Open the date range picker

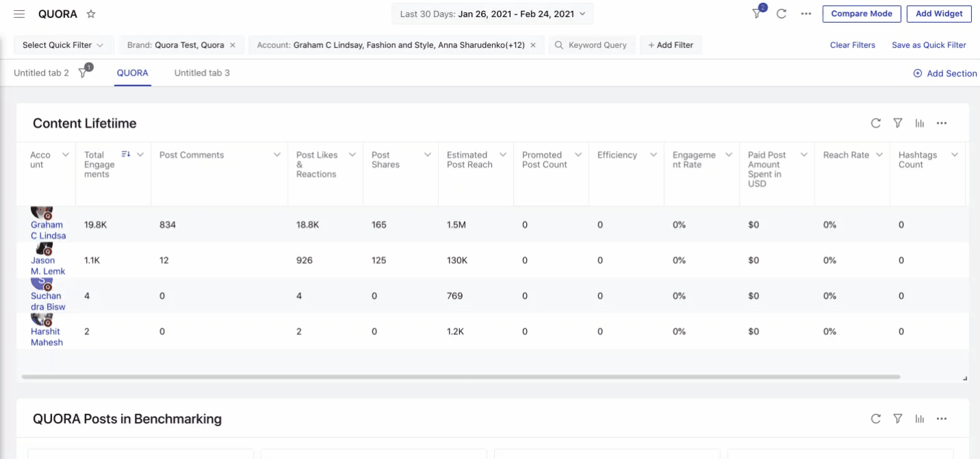coord(493,14)
